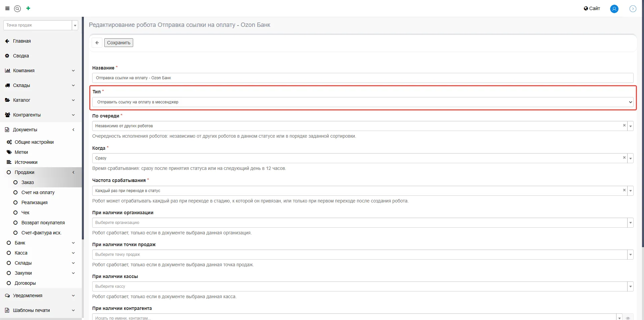Open the user profile avatar icon
Viewport: 644px width, 320px height.
click(614, 9)
